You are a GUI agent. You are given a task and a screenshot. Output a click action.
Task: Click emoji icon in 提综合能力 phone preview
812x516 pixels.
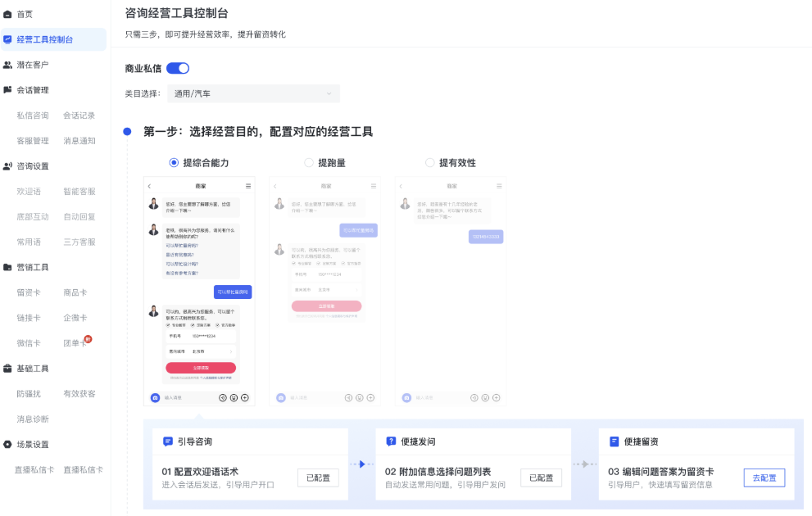(x=234, y=397)
